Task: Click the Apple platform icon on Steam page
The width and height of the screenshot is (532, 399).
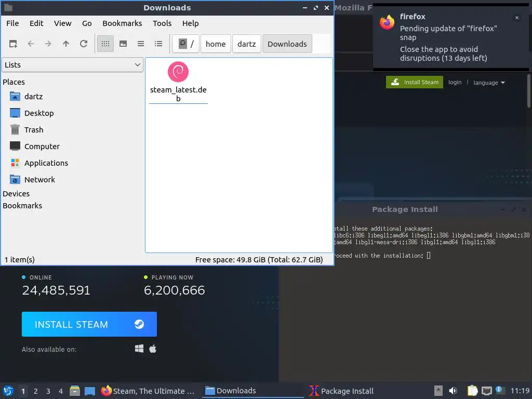Action: tap(153, 349)
